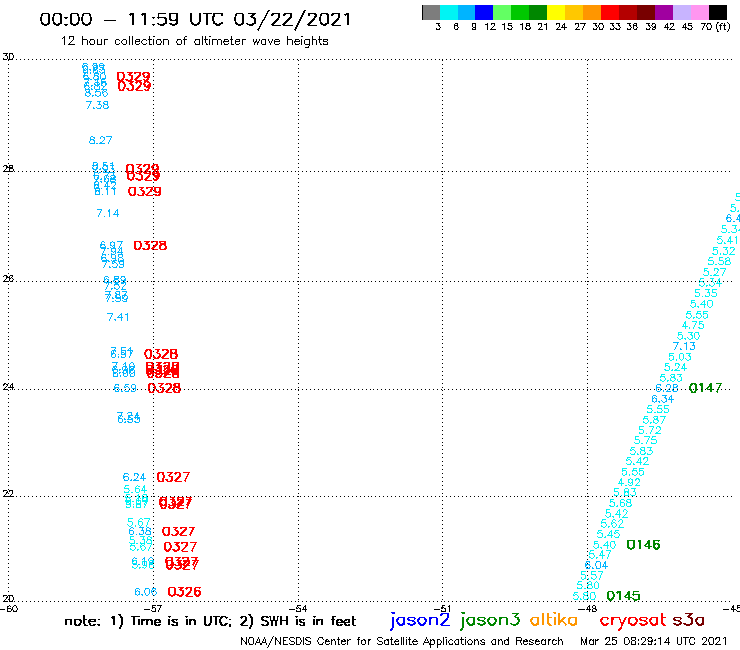Click the wave height value 5.47
740x650 pixels.
[600, 555]
